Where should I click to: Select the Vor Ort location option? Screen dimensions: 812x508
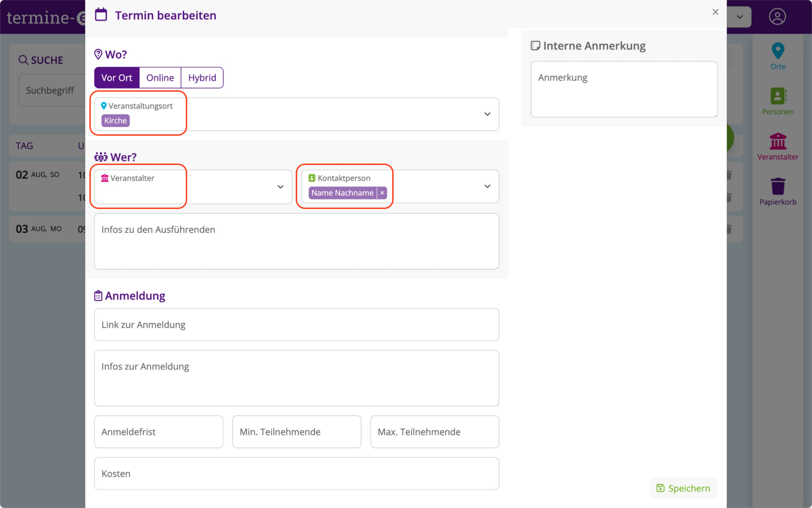click(x=117, y=78)
